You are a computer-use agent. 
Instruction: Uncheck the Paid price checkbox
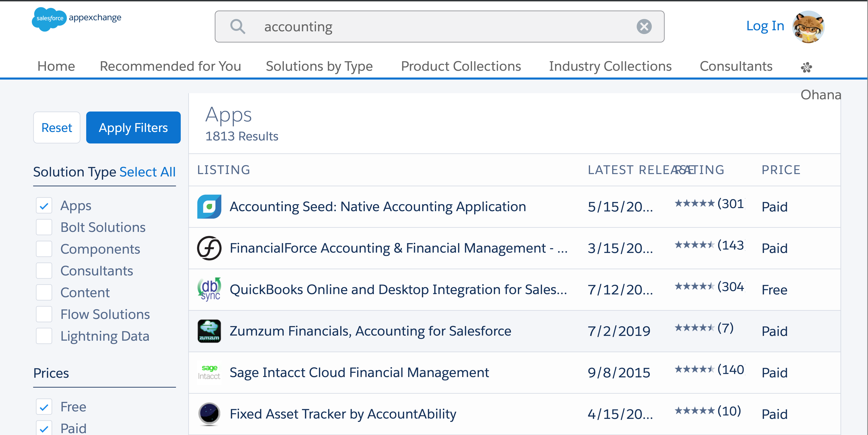pyautogui.click(x=44, y=428)
